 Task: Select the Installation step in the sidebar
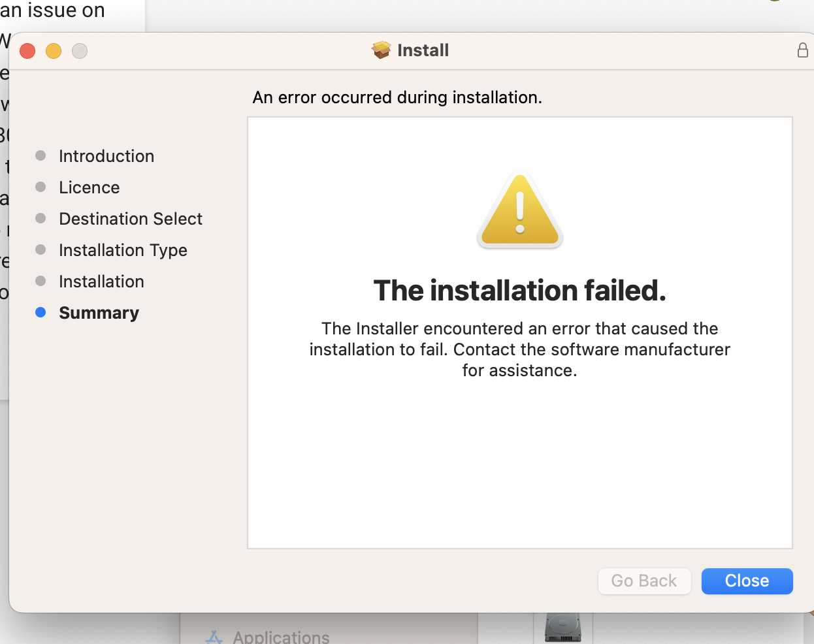click(x=101, y=282)
